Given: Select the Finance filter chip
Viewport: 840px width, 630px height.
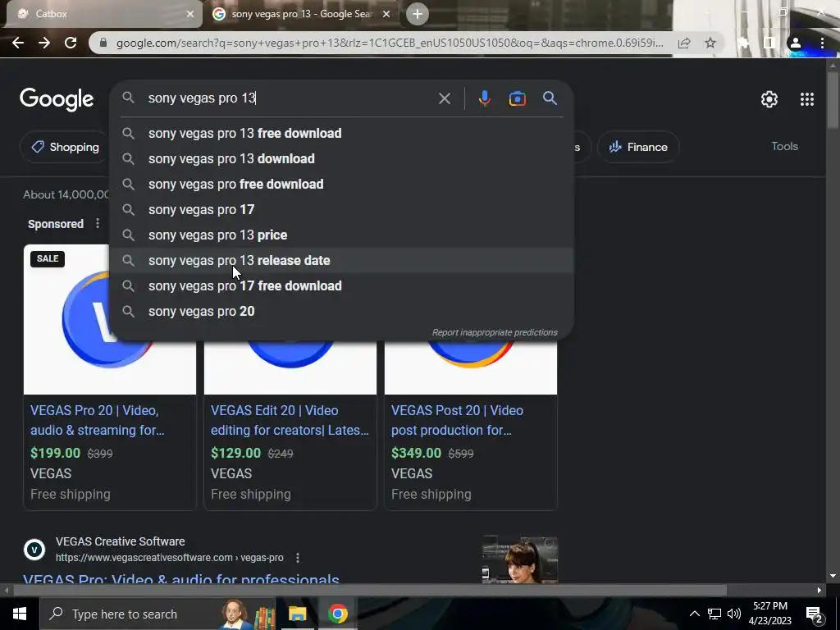Looking at the screenshot, I should (x=638, y=147).
